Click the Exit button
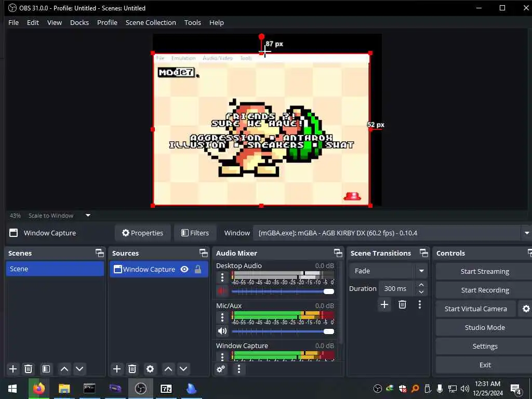 click(485, 365)
